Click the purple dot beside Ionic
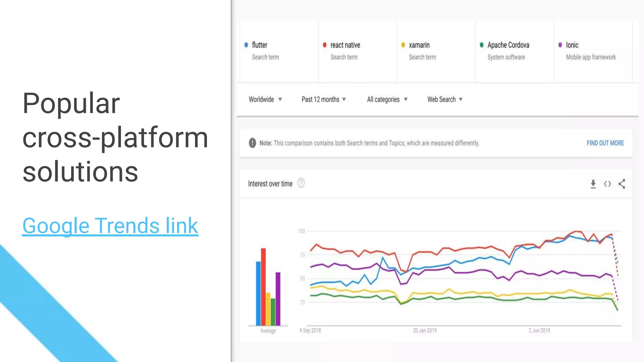 560,45
